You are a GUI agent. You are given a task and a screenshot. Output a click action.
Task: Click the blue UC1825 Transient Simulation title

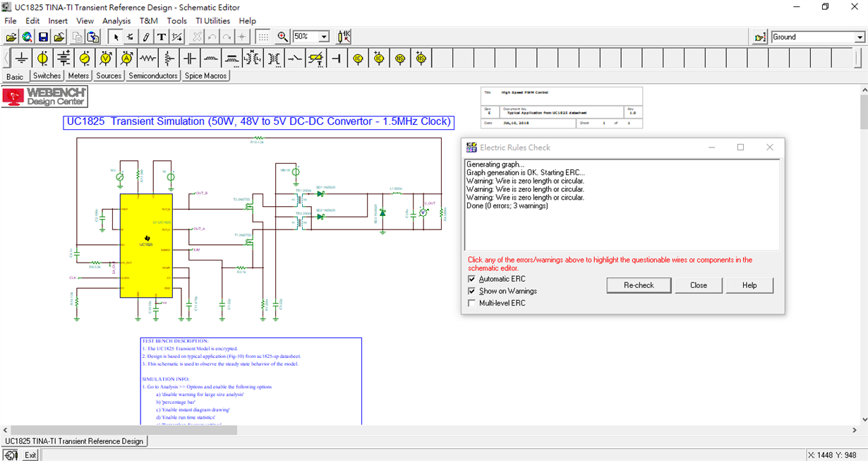pos(258,121)
